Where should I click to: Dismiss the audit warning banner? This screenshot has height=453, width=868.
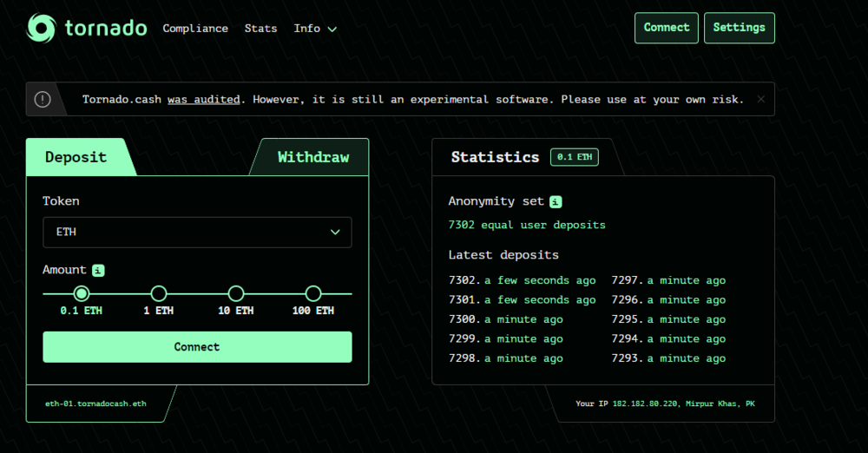760,99
